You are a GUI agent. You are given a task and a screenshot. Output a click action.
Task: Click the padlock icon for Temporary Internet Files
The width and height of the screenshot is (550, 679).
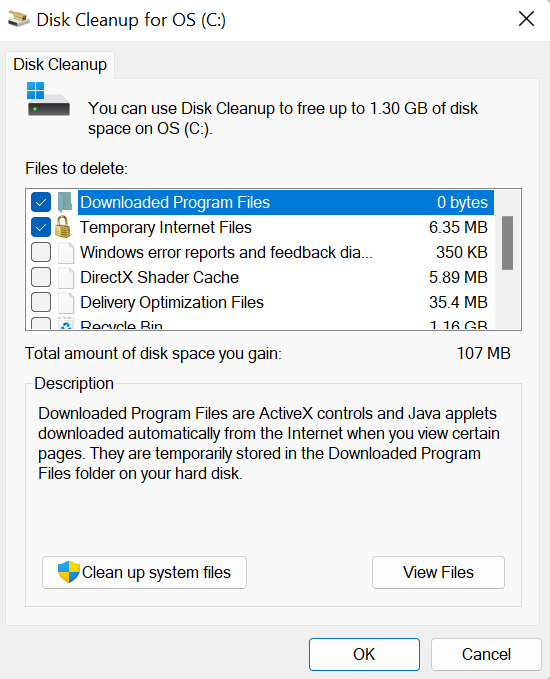(x=63, y=227)
